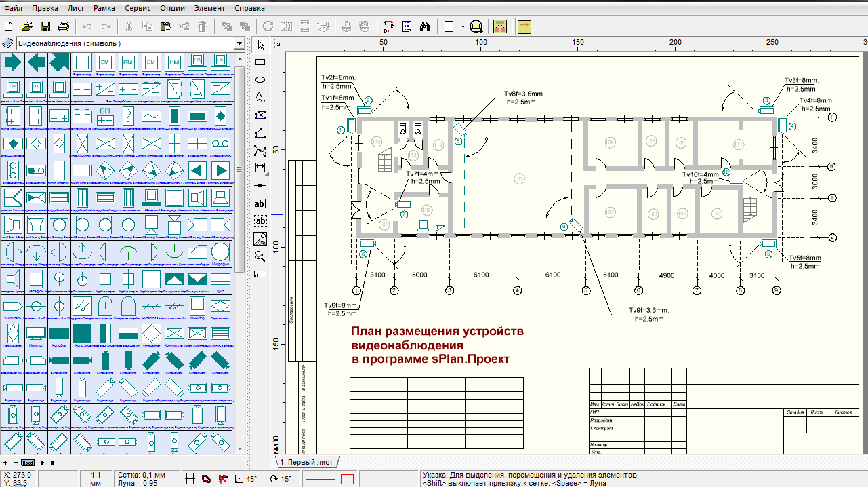Select the rectangle drawing tool

[x=260, y=62]
